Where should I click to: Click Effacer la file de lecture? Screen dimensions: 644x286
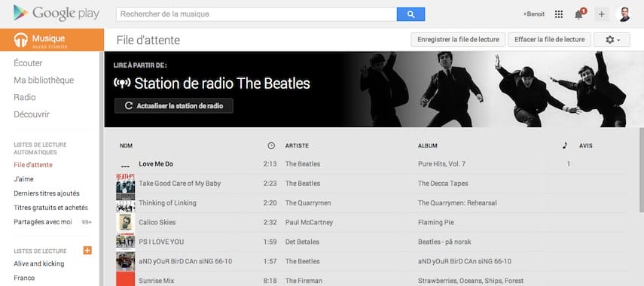click(x=550, y=39)
